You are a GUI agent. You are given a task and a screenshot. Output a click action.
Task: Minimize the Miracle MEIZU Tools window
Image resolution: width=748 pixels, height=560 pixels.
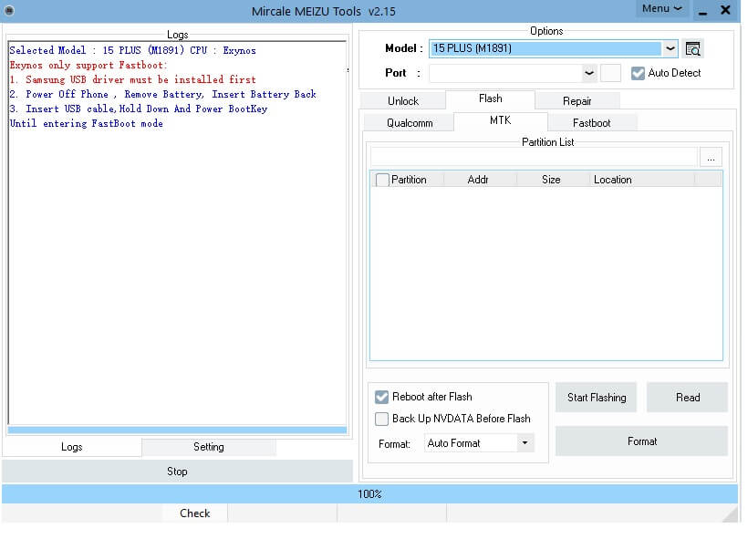pyautogui.click(x=703, y=10)
